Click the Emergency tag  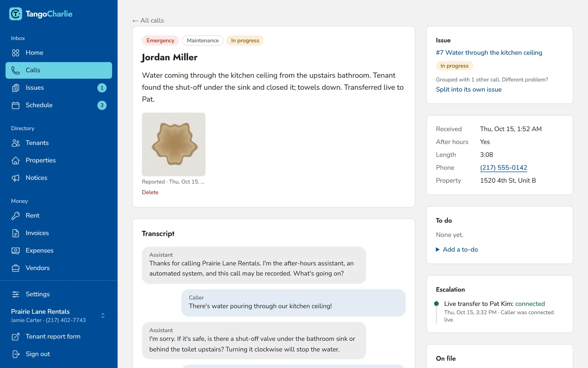click(x=160, y=40)
